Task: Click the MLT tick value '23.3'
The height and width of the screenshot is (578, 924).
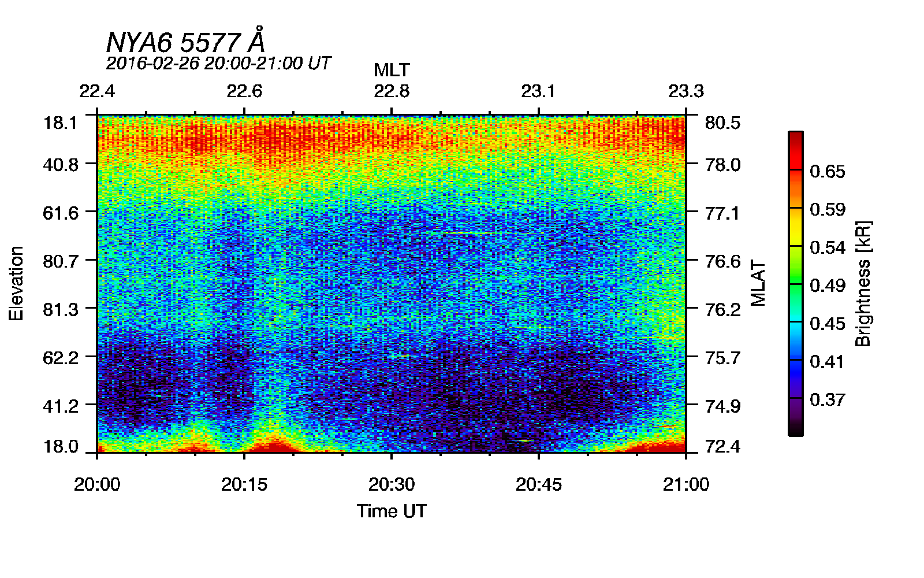Action: (x=686, y=91)
